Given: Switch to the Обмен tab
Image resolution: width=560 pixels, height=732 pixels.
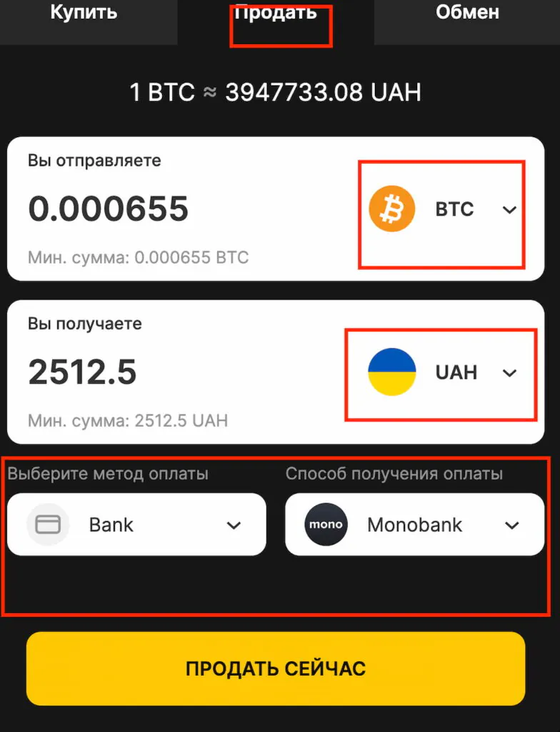Looking at the screenshot, I should pyautogui.click(x=467, y=13).
